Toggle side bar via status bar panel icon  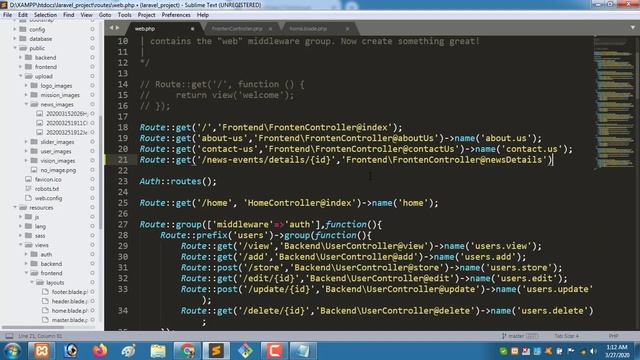(x=9, y=336)
